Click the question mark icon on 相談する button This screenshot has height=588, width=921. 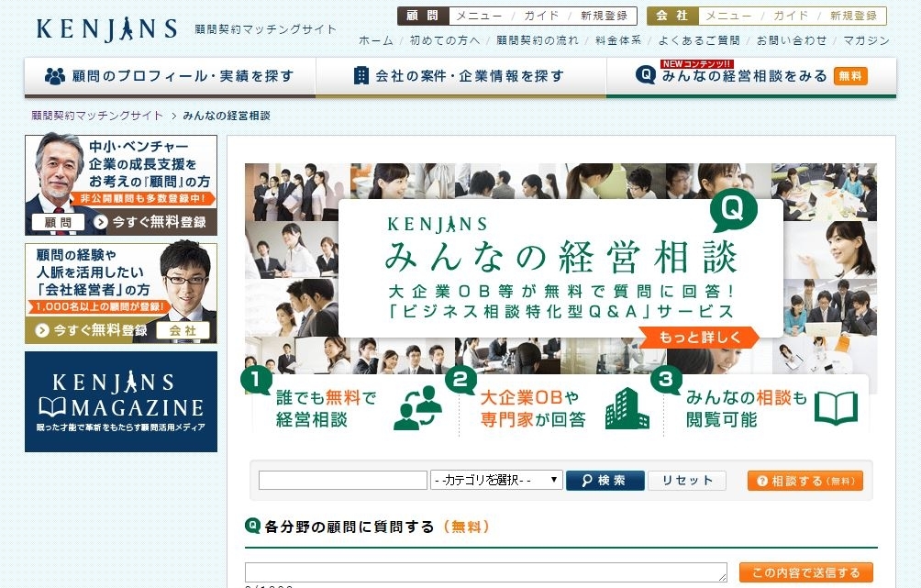click(x=761, y=481)
